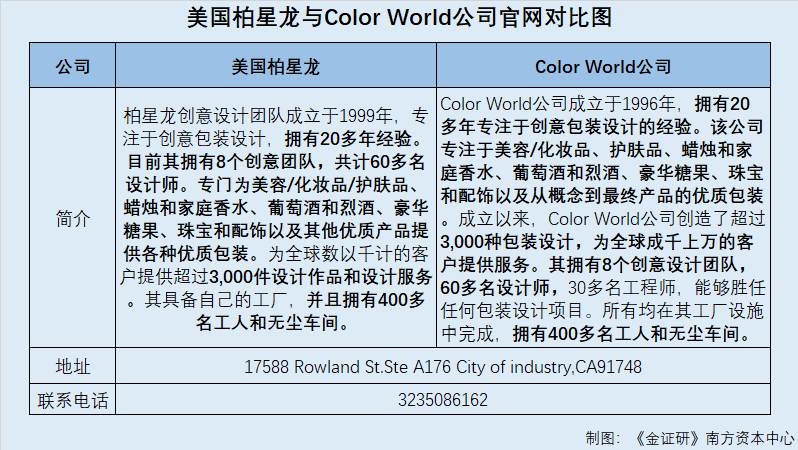This screenshot has height=450, width=798.
Task: Click the title '美国柏星龙与Color World公司官网对比图'
Action: [399, 18]
